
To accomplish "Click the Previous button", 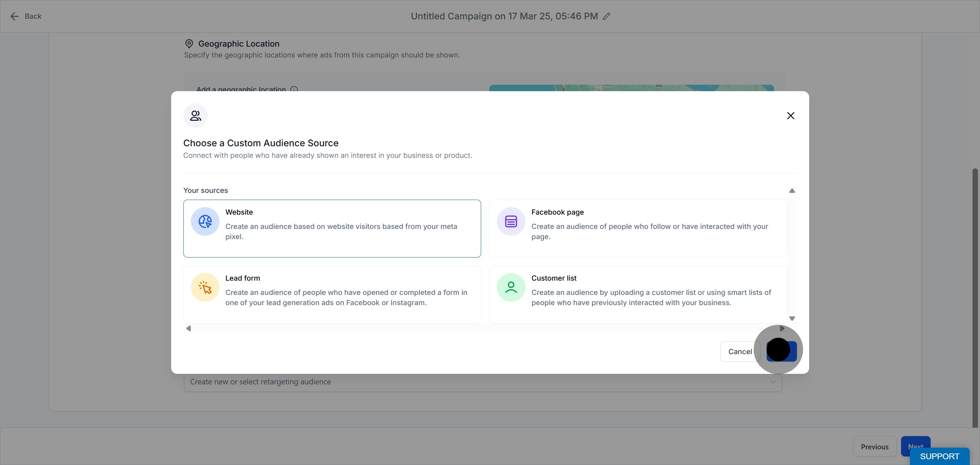I will 874,447.
